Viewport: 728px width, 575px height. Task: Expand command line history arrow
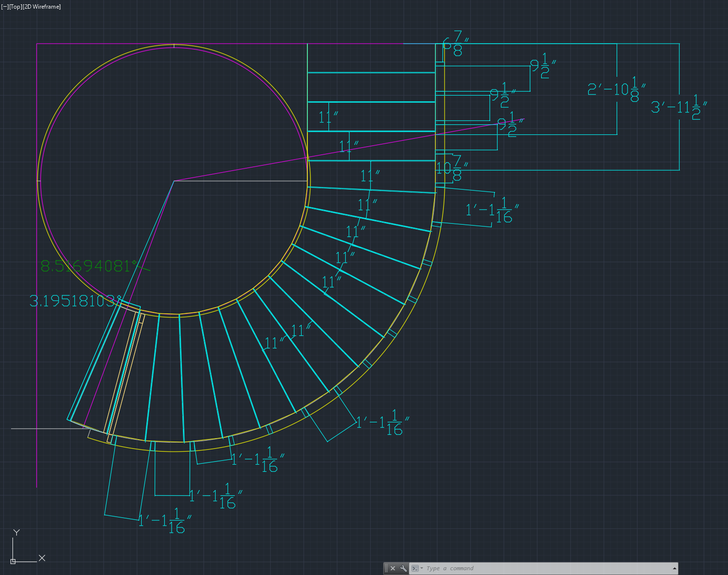pos(674,568)
